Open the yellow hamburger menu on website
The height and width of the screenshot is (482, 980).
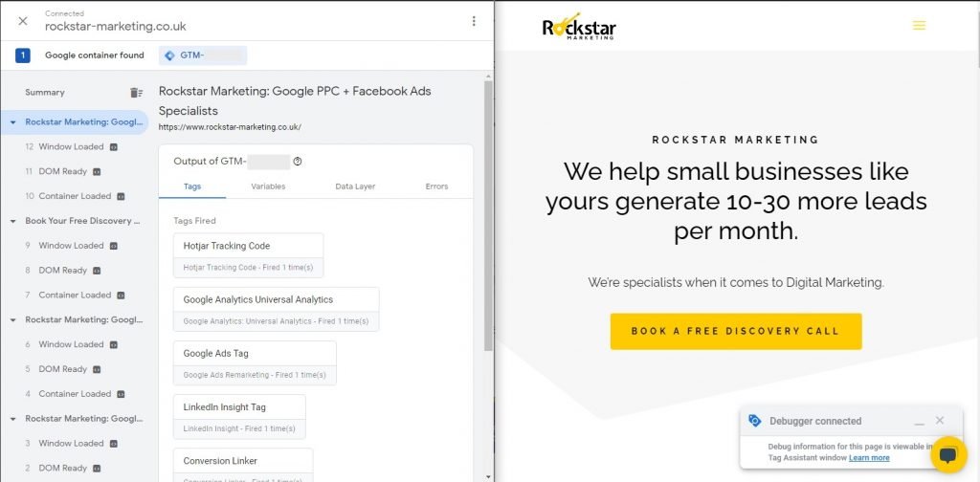(919, 26)
